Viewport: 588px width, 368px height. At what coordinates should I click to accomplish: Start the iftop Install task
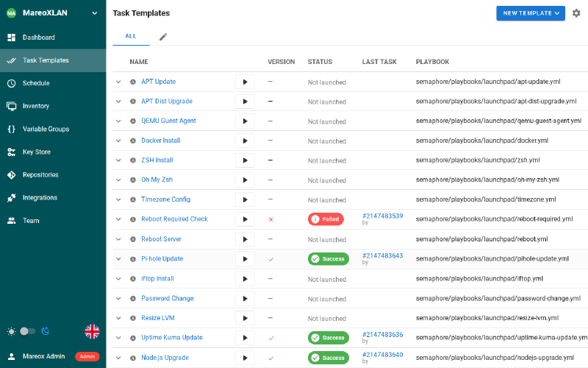coord(245,279)
